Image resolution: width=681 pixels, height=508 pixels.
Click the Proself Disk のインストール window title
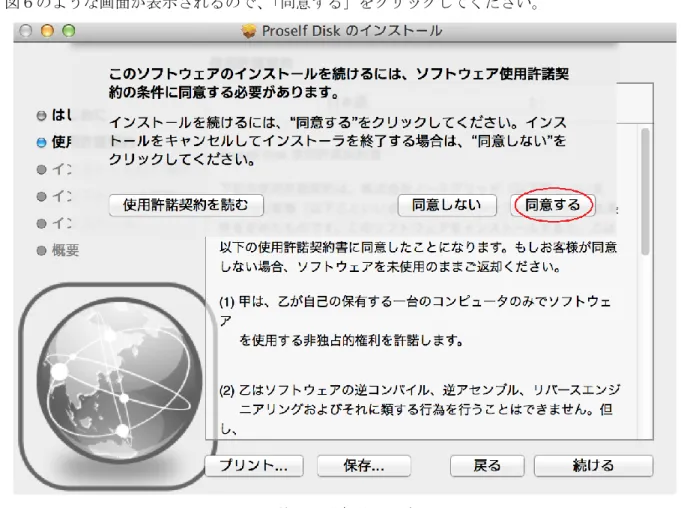coord(352,31)
